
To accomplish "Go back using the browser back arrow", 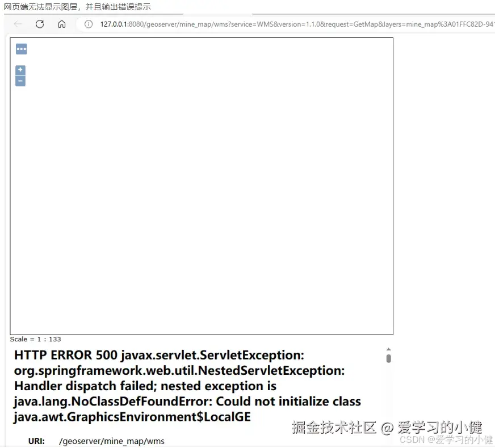I will point(18,24).
